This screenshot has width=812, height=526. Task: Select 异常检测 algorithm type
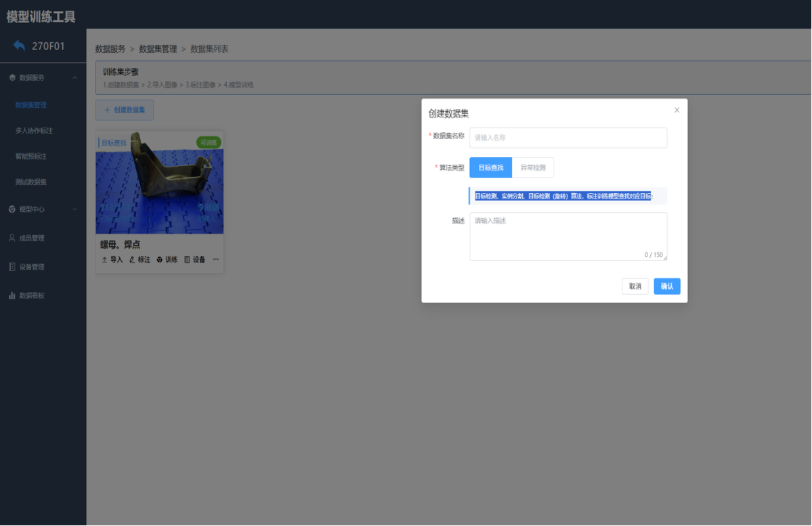pyautogui.click(x=533, y=167)
